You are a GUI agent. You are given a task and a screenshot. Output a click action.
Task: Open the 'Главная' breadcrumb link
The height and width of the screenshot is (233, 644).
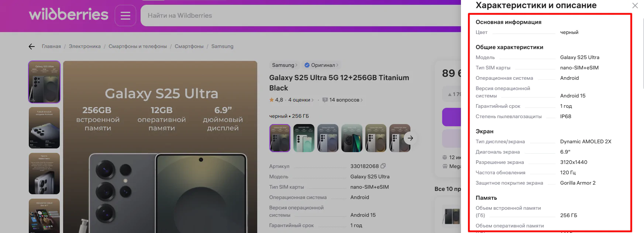click(51, 46)
